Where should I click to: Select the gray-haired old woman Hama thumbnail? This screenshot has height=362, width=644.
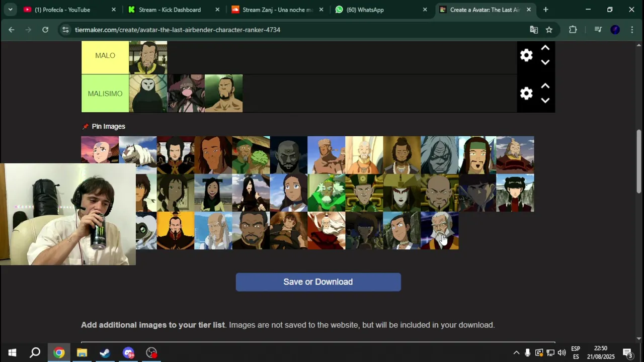click(x=440, y=155)
